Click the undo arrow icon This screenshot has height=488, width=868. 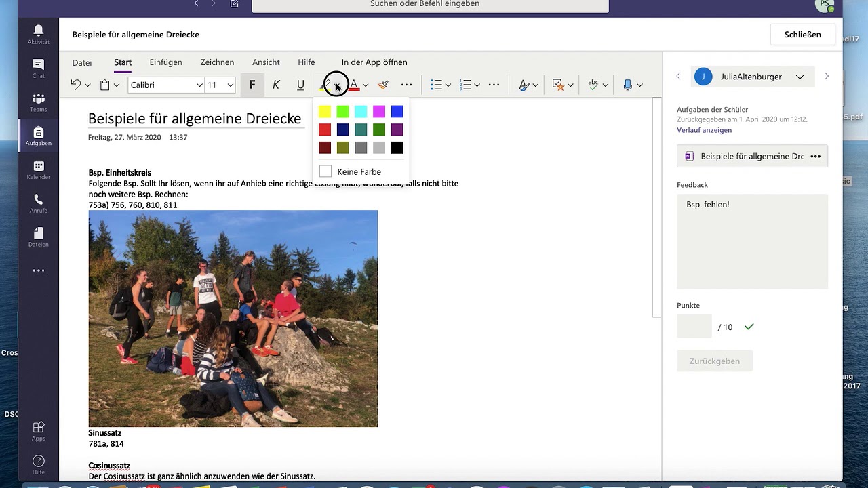coord(76,85)
